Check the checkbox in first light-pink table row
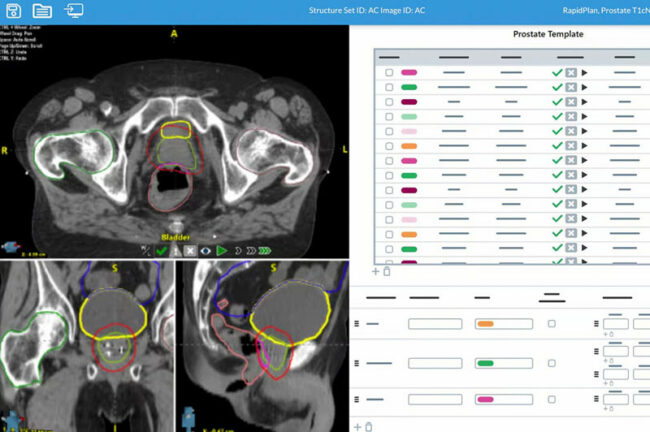 point(389,131)
